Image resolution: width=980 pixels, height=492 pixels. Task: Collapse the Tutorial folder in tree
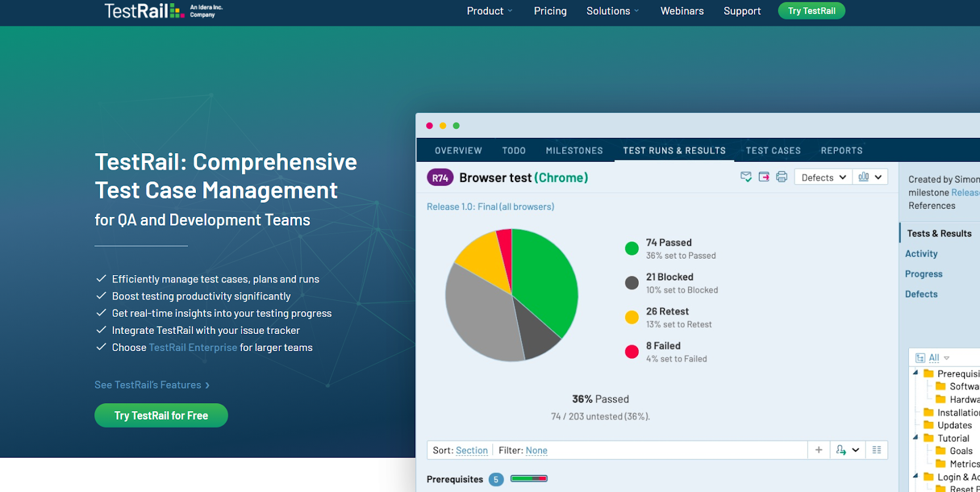point(916,437)
